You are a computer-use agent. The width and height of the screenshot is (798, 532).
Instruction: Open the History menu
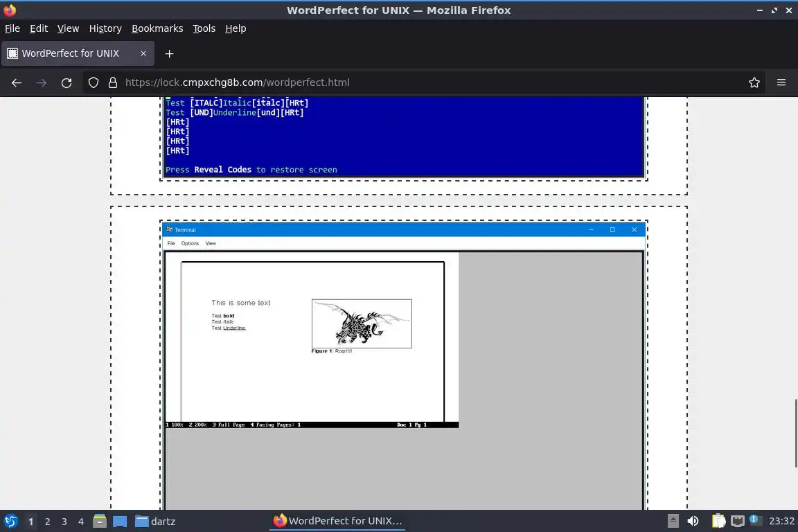[x=105, y=28]
